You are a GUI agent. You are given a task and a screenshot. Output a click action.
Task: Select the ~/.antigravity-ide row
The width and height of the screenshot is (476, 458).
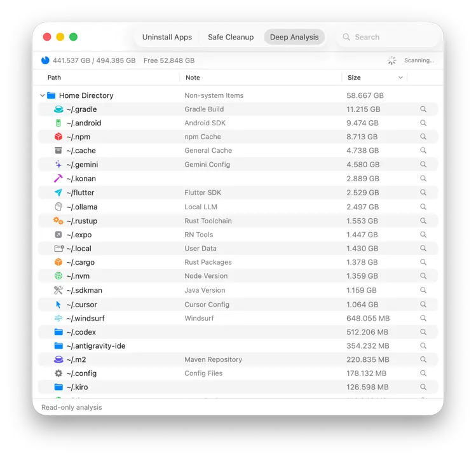(x=238, y=346)
